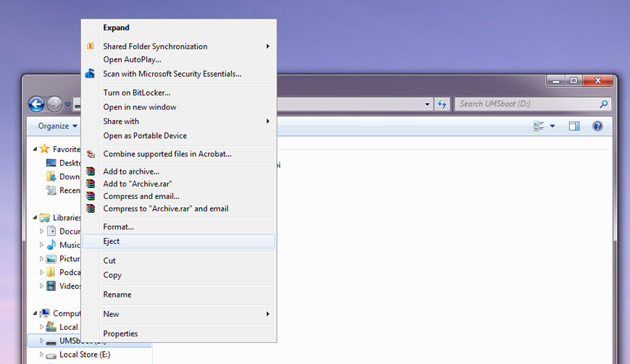This screenshot has height=364, width=630.
Task: Collapse the Libraries tree section
Action: tap(35, 218)
